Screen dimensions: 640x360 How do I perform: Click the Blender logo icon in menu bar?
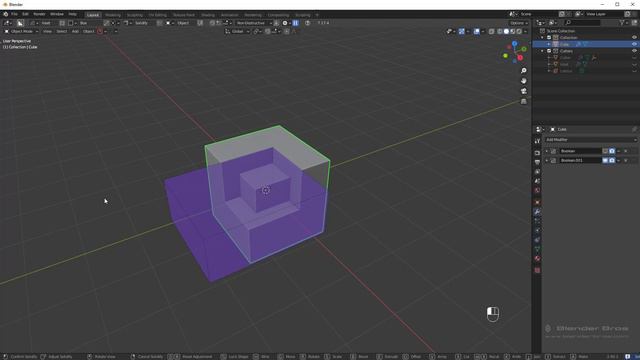[x=6, y=14]
